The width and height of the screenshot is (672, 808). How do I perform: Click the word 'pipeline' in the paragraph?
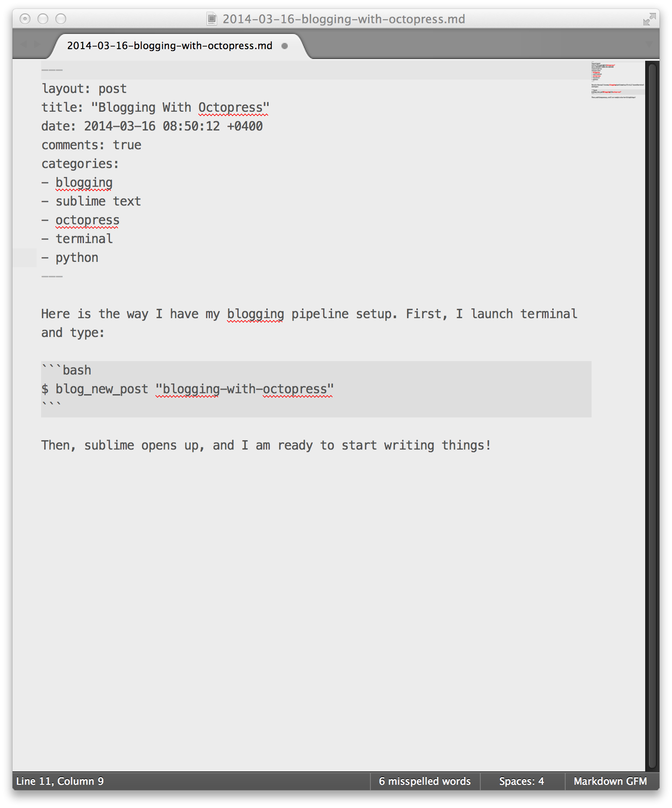320,314
